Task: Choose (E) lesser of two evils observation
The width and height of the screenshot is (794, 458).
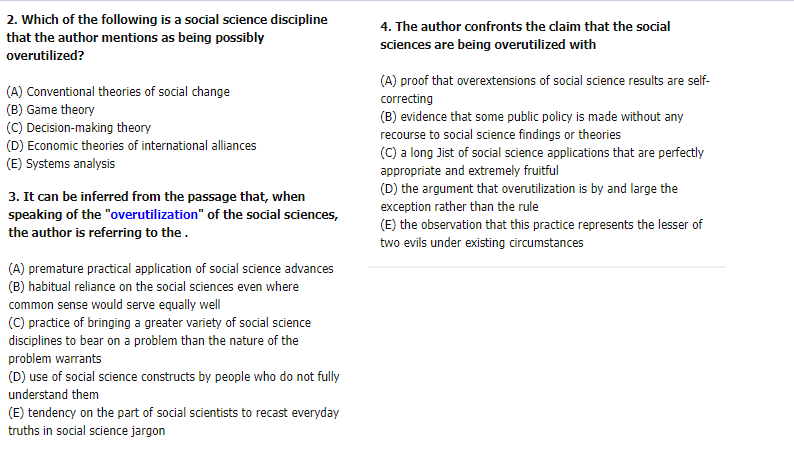Action: pyautogui.click(x=541, y=225)
